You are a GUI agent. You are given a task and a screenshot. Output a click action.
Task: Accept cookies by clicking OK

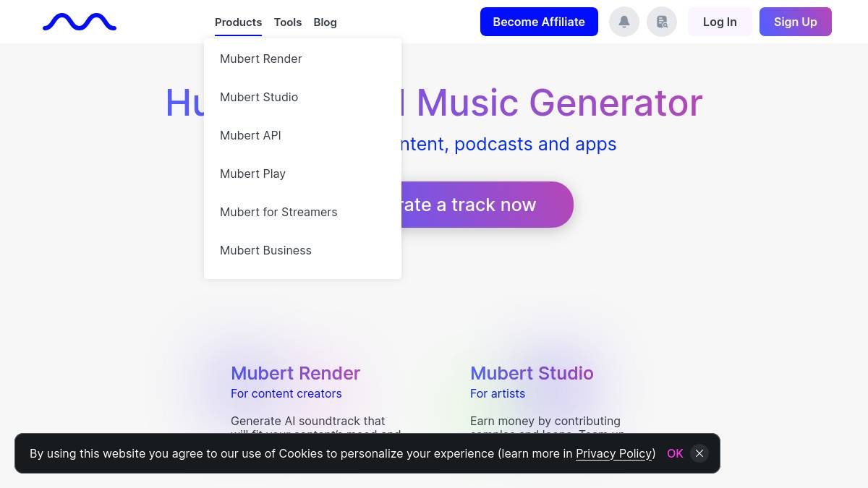[675, 453]
